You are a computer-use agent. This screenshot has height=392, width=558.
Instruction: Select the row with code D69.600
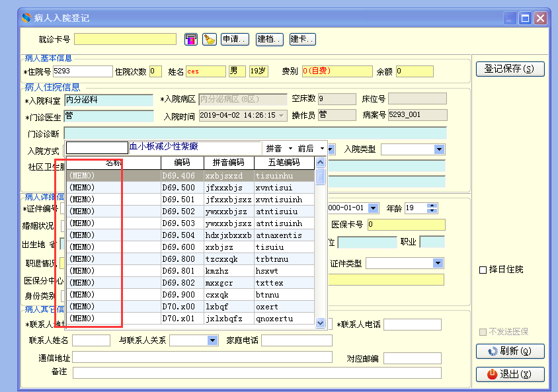click(x=190, y=247)
